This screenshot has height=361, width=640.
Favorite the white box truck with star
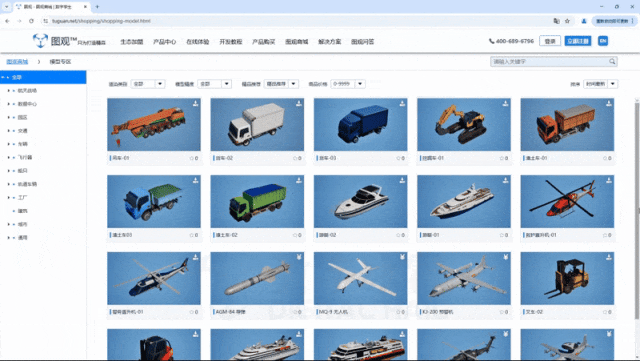tap(295, 158)
